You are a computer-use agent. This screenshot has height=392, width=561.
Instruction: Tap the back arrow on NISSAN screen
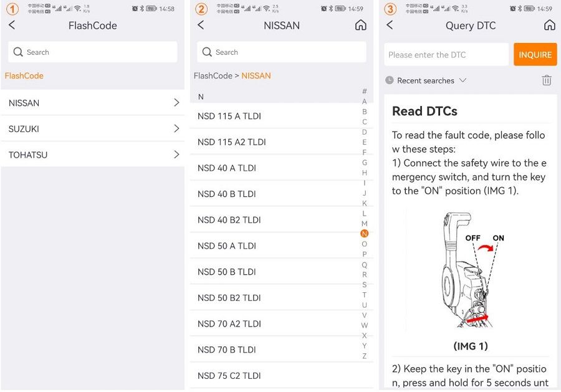point(201,25)
